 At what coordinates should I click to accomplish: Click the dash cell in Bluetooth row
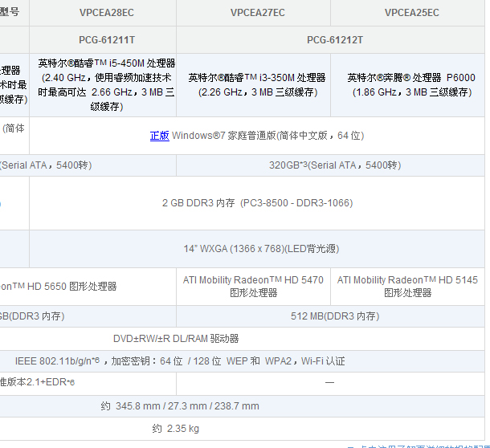[x=331, y=382]
